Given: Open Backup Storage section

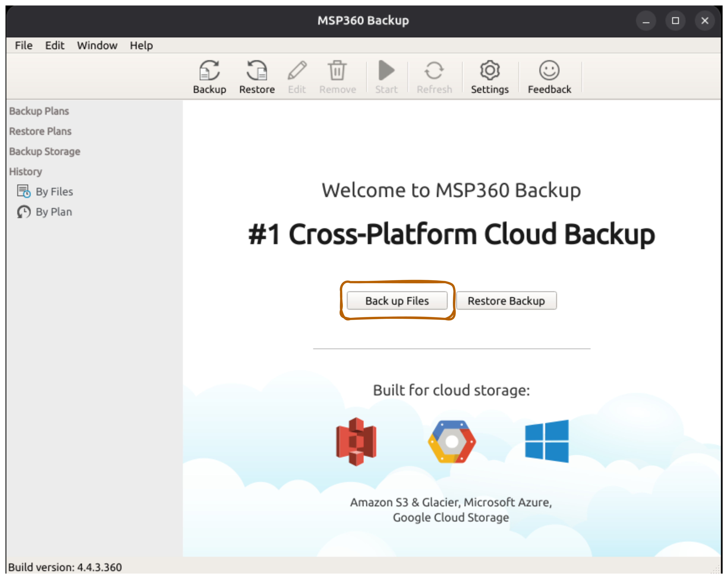Looking at the screenshot, I should coord(45,152).
